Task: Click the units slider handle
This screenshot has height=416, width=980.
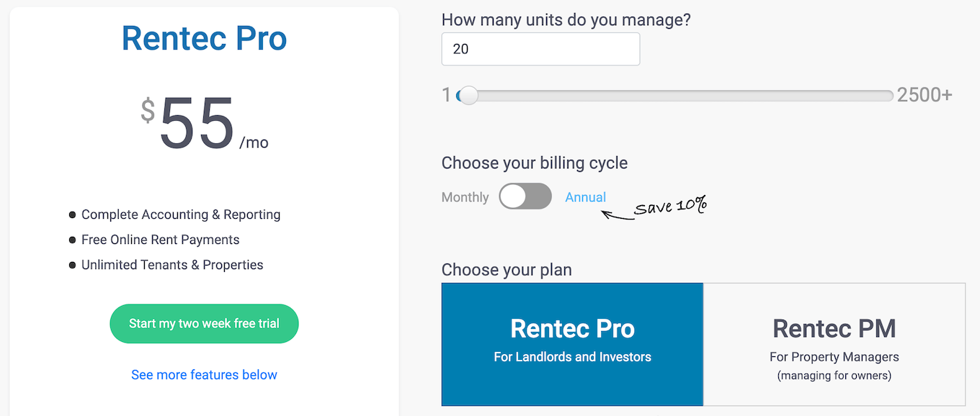Action: pyautogui.click(x=468, y=96)
